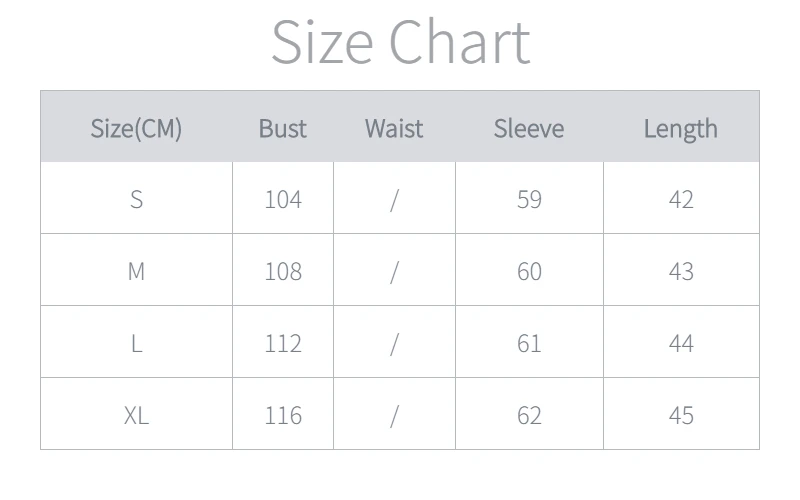The height and width of the screenshot is (500, 800).
Task: Select the length value 42
Action: [x=681, y=199]
